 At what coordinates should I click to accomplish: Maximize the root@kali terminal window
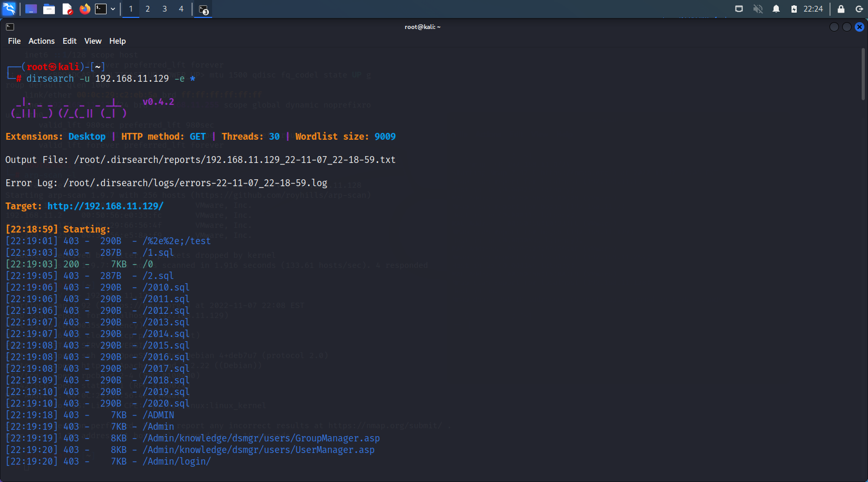847,27
